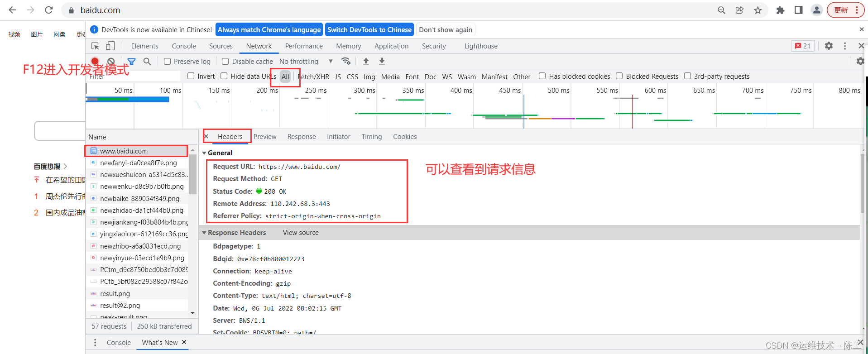Expand the 百度热搜 chevron
The image size is (868, 354).
pyautogui.click(x=66, y=166)
